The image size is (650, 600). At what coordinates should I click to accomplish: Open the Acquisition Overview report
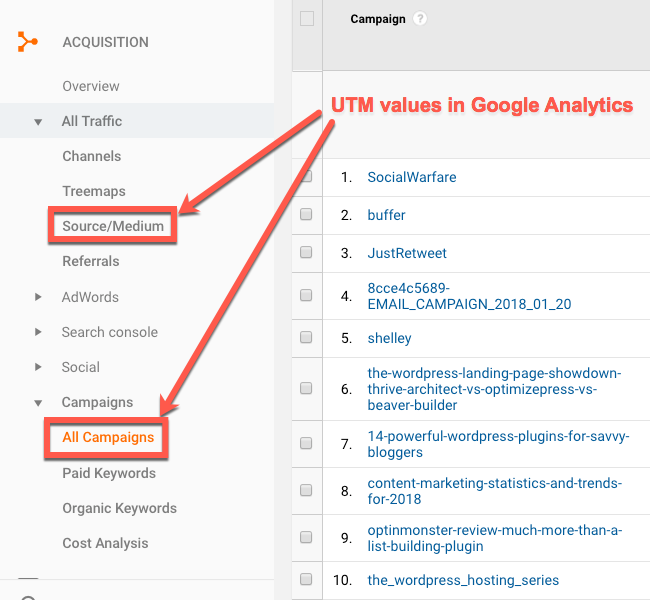(x=91, y=86)
